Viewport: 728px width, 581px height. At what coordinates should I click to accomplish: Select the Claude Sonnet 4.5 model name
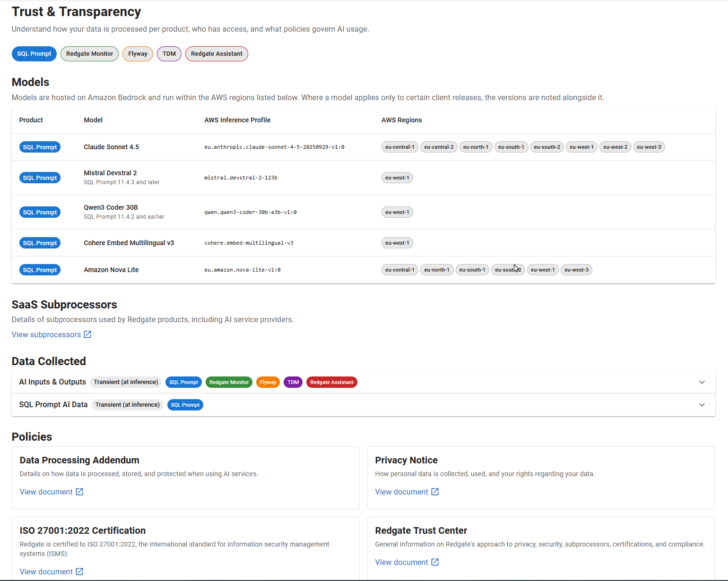point(112,147)
